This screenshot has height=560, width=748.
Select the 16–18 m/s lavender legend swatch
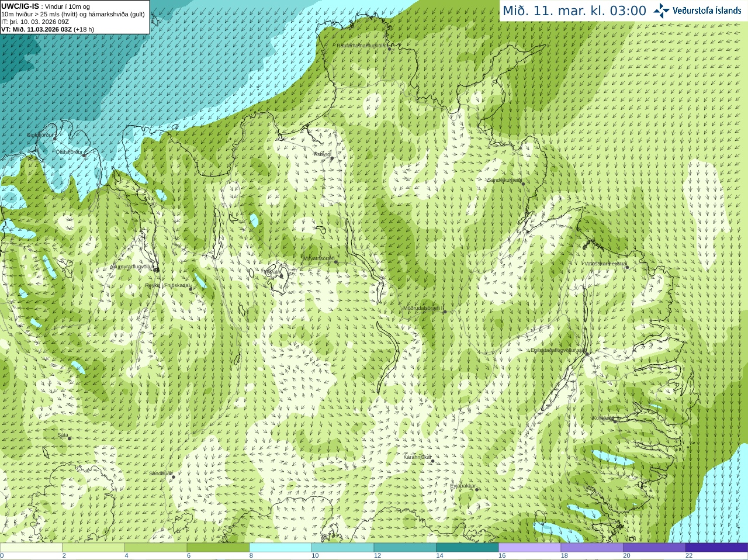click(529, 548)
